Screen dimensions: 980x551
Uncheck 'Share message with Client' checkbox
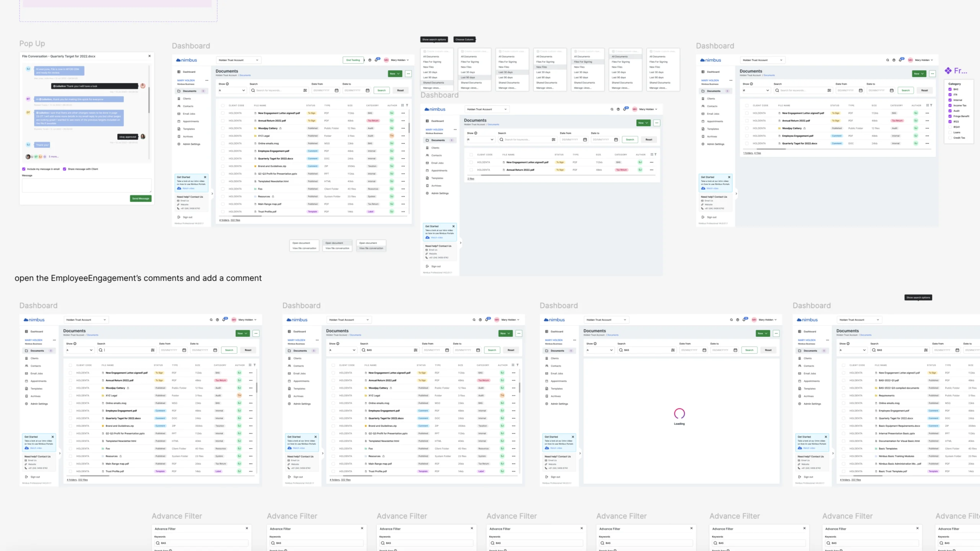tap(64, 169)
